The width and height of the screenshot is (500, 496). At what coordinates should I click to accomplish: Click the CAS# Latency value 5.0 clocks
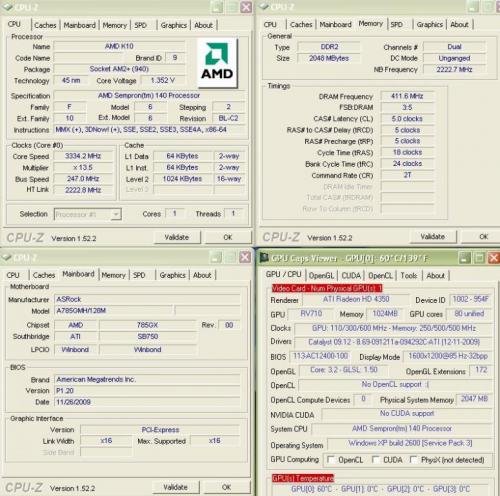[407, 119]
